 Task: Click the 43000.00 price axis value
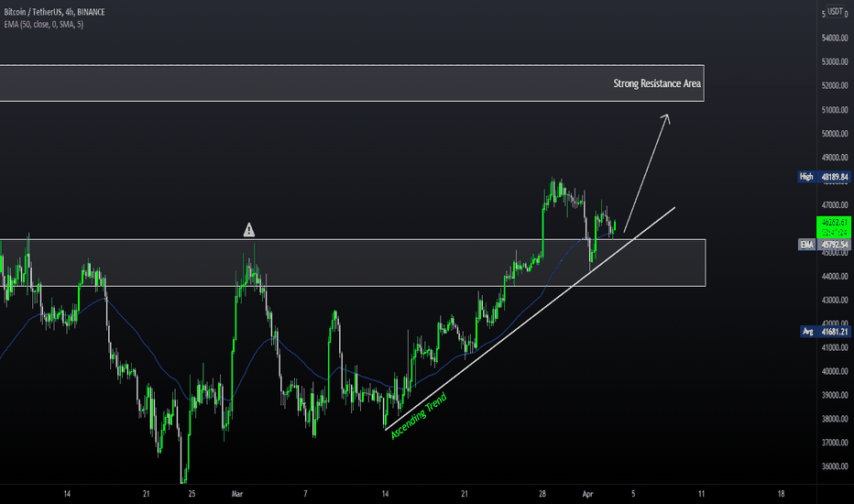click(835, 301)
